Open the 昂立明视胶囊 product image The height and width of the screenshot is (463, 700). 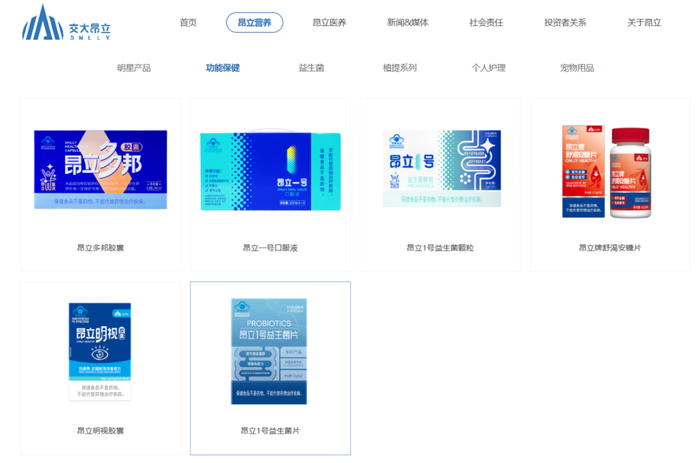click(x=100, y=352)
